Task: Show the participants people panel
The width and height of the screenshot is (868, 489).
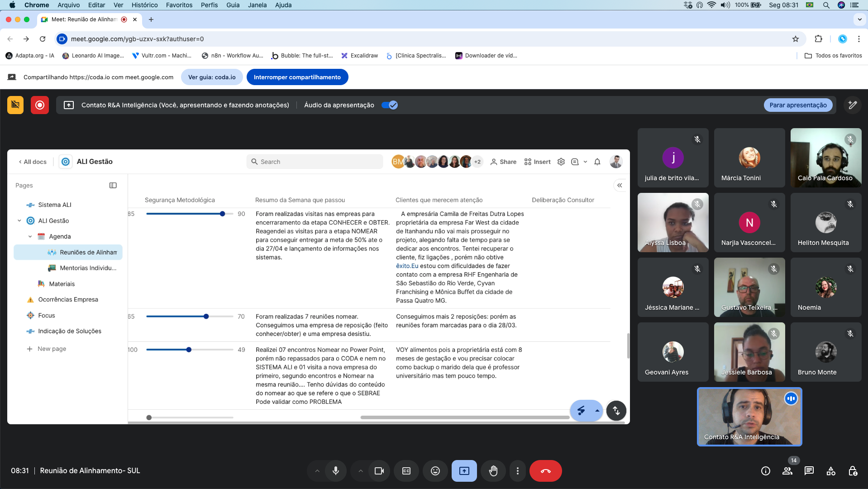Action: click(x=787, y=471)
